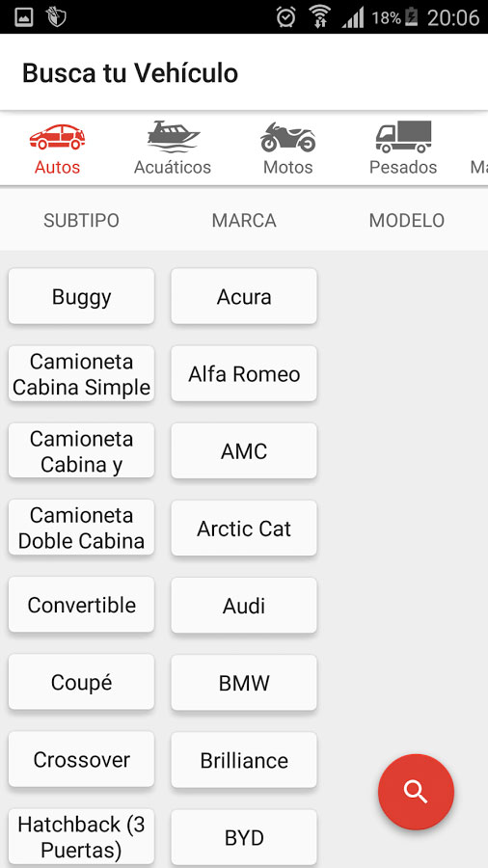This screenshot has height=868, width=488.
Task: Choose Hatchback (3 Puertas) subtype
Action: [x=81, y=837]
